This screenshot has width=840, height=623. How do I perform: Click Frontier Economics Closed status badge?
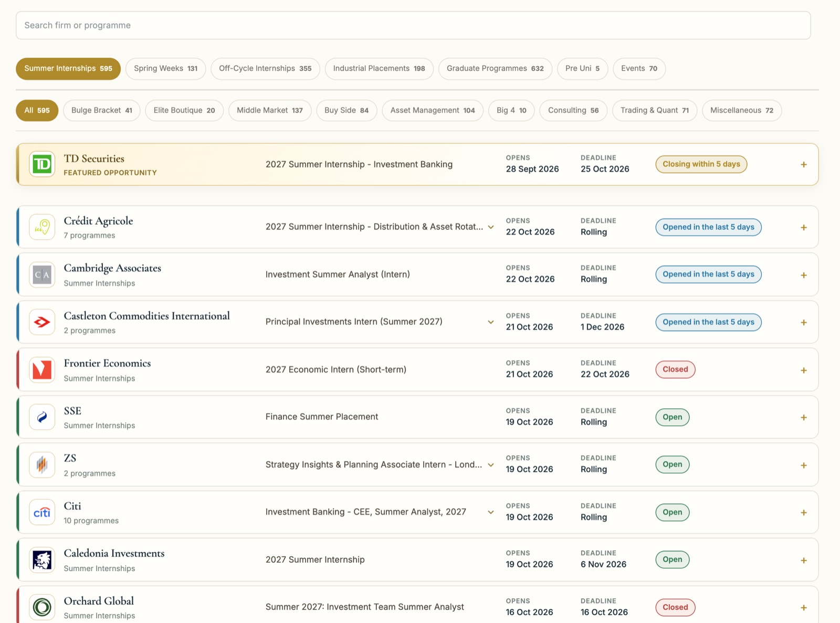(675, 369)
